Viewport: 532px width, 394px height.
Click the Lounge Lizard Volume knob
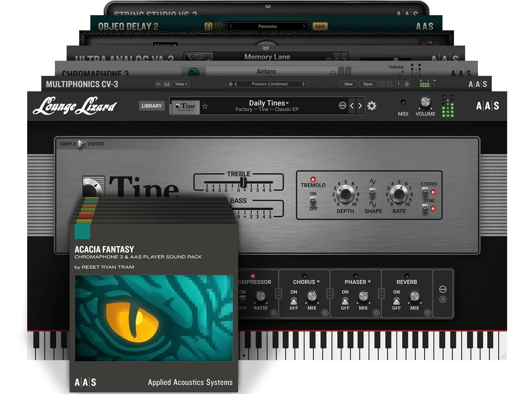[425, 102]
